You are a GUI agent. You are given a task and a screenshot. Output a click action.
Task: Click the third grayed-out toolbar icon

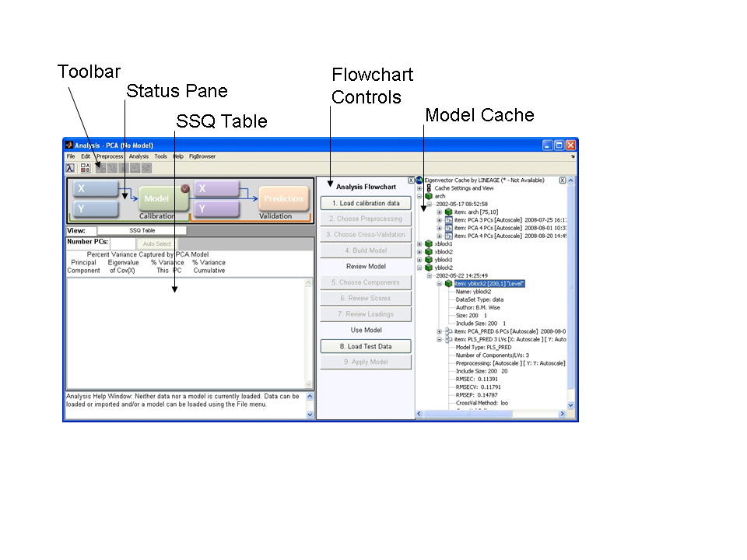[x=124, y=168]
